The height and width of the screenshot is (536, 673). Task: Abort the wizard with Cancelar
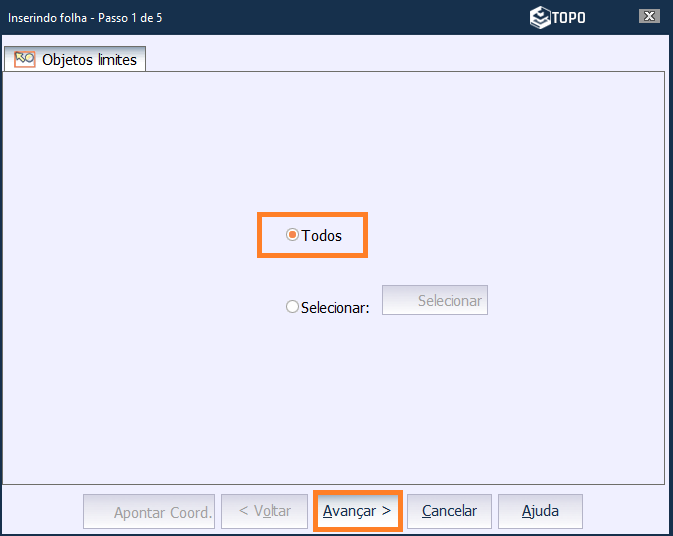pyautogui.click(x=449, y=511)
